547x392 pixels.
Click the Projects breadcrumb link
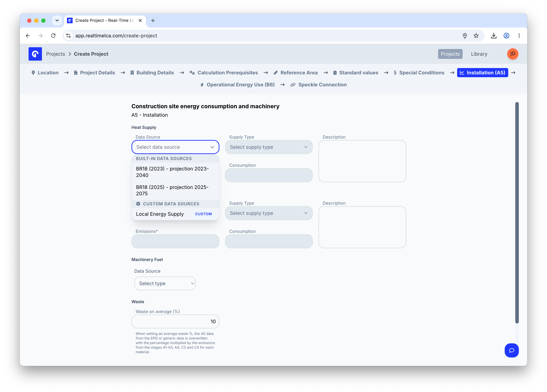(56, 54)
